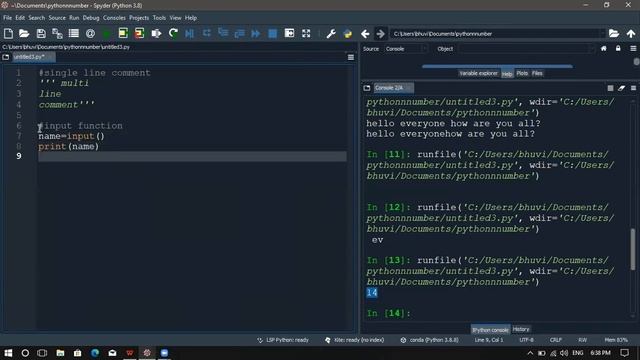Click conda (Python 3.8.8) status
Screen dimensions: 640x360
pos(429,340)
